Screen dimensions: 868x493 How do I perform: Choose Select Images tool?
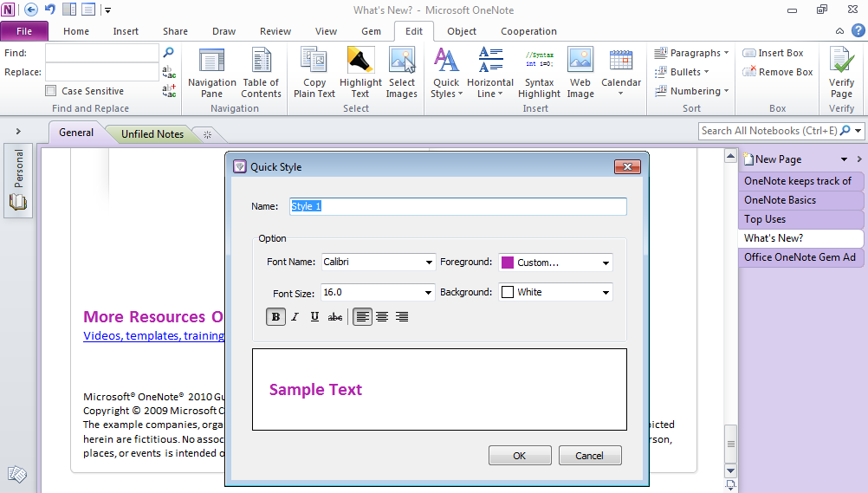point(401,73)
